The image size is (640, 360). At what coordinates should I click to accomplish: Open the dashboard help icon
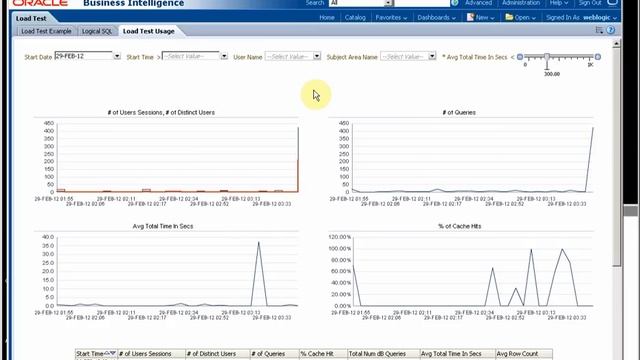pos(611,30)
